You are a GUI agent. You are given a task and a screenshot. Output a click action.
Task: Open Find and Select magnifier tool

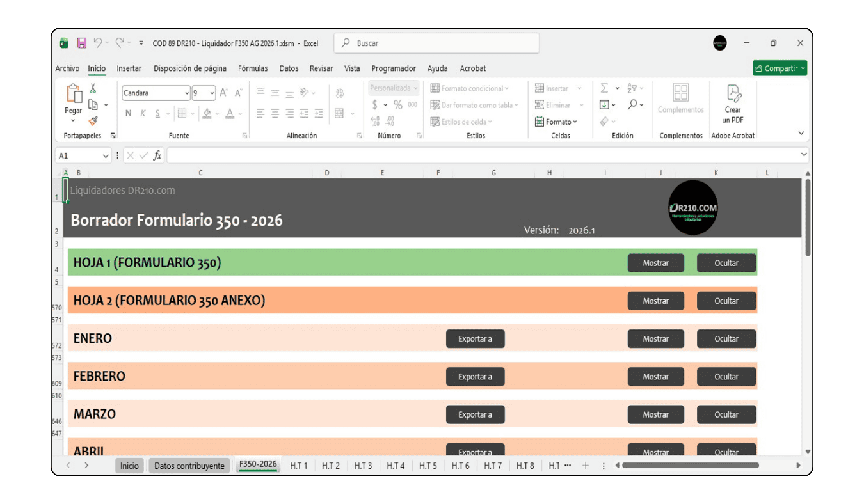(632, 105)
